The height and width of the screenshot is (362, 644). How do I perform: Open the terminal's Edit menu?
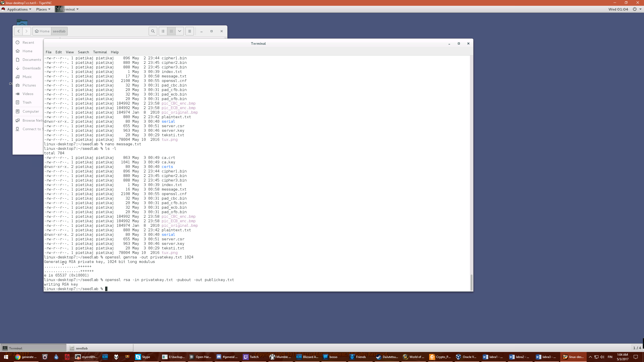point(58,52)
